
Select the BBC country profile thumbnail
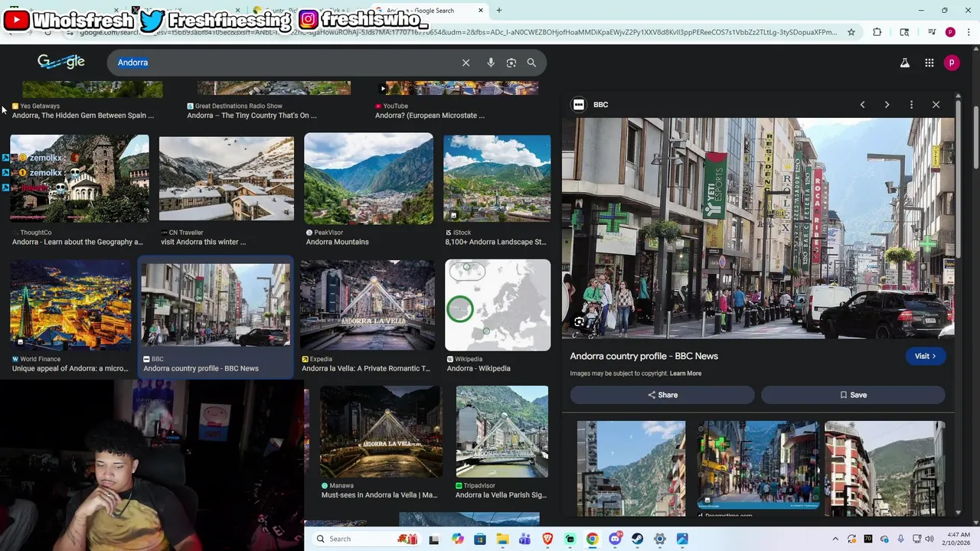pyautogui.click(x=216, y=305)
